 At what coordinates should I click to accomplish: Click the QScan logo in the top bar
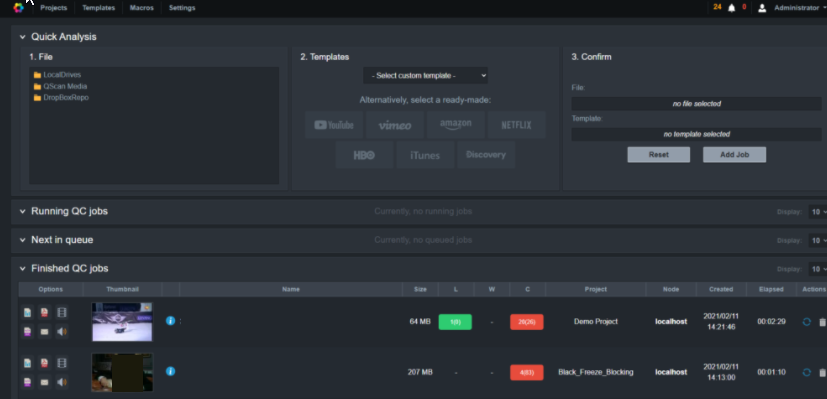(18, 7)
